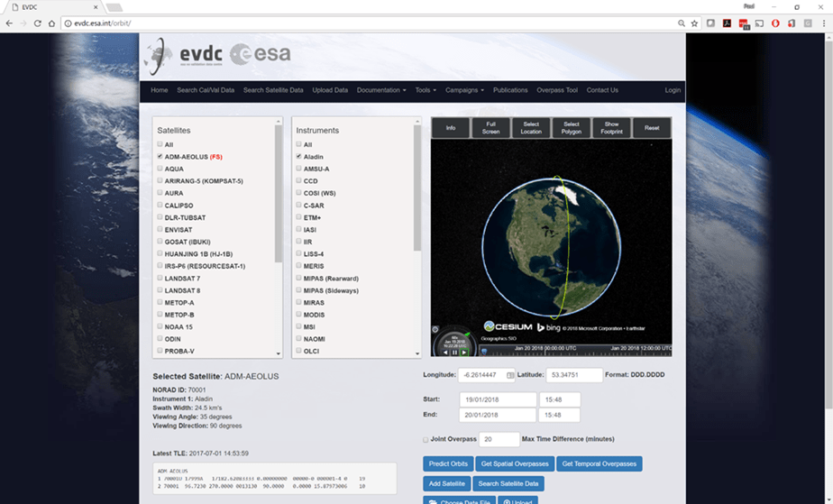This screenshot has height=504, width=833.
Task: Expand the Tools dropdown menu
Action: pos(426,90)
